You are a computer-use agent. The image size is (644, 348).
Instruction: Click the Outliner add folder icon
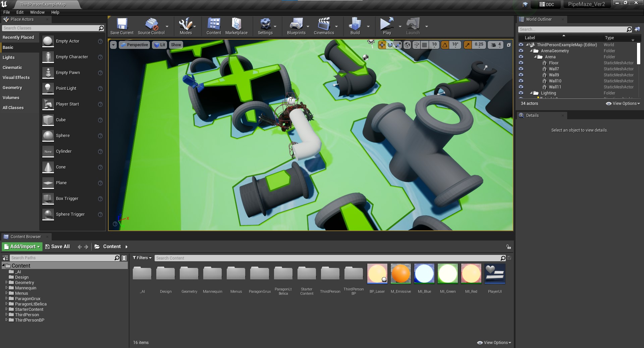[x=637, y=29]
